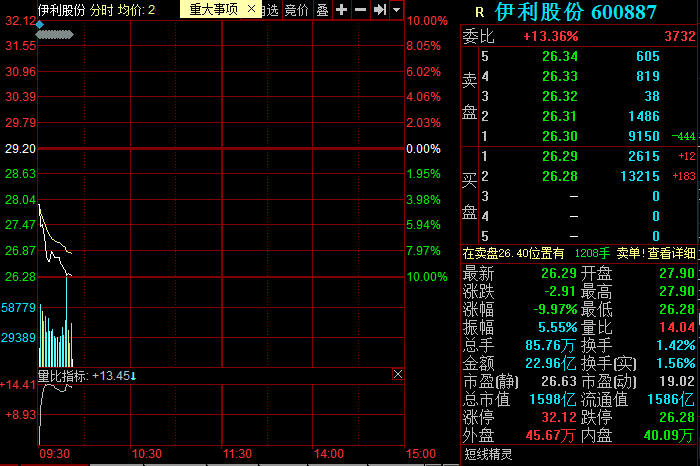Click the 市盈(静) value 26.63
The width and height of the screenshot is (700, 466).
(559, 381)
